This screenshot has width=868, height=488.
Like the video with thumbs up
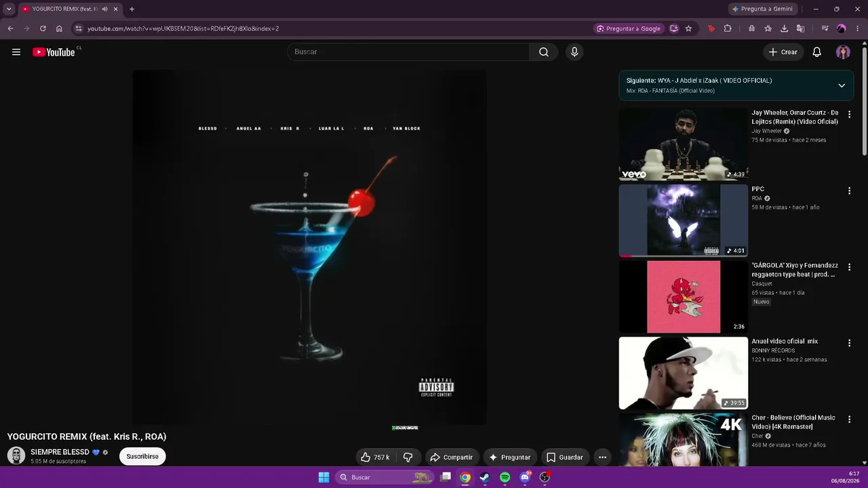point(374,457)
